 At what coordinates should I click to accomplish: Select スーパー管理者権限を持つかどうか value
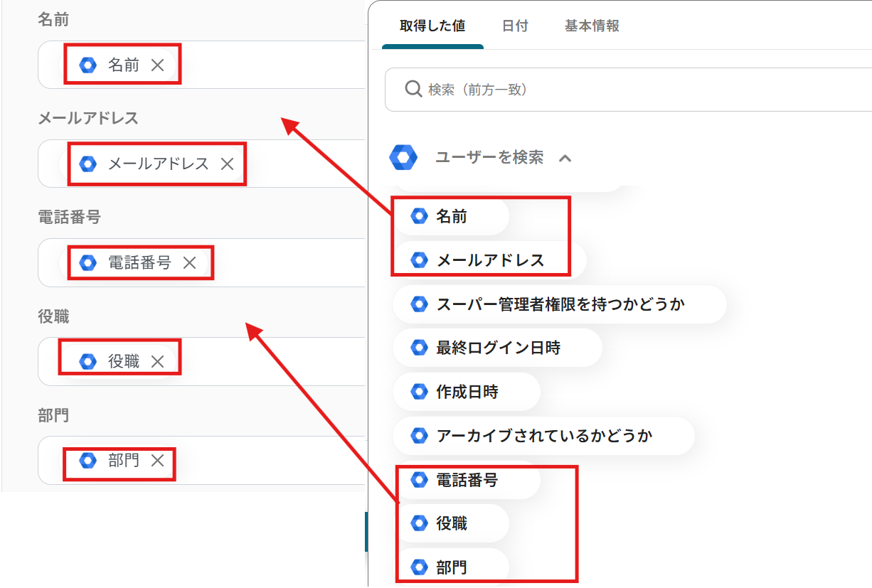[560, 304]
